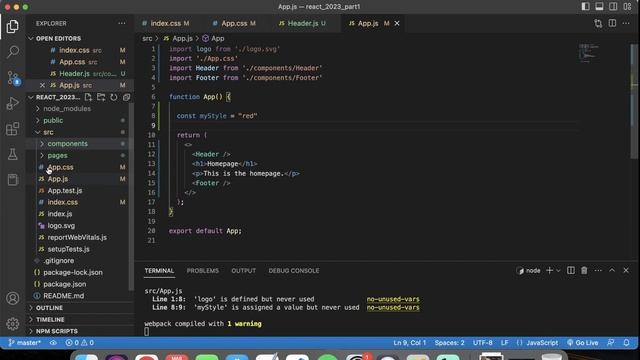The height and width of the screenshot is (360, 640).
Task: Open App.test.js in file tree
Action: coord(65,191)
